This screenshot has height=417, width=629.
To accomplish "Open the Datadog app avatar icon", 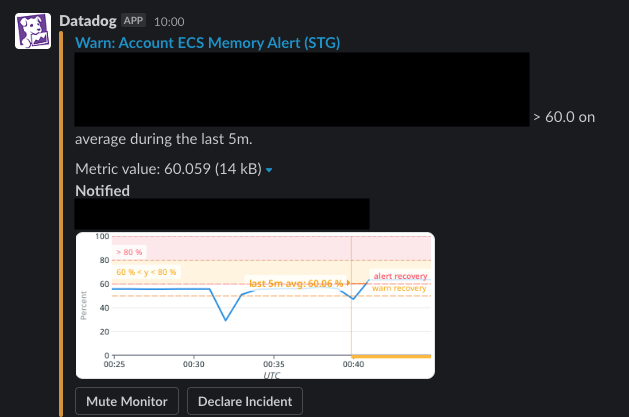I will [x=33, y=31].
